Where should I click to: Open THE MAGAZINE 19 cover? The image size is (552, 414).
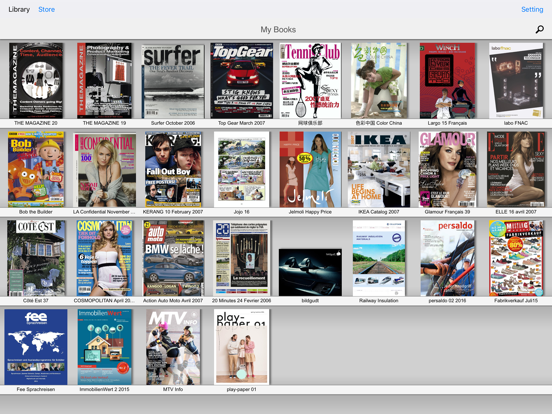click(x=104, y=81)
